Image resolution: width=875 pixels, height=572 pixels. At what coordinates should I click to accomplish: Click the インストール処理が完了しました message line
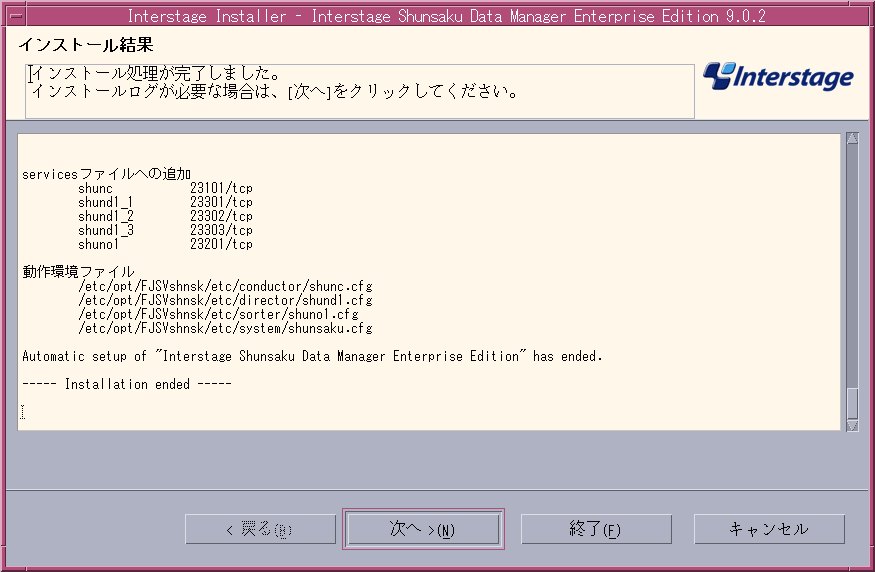[x=156, y=73]
